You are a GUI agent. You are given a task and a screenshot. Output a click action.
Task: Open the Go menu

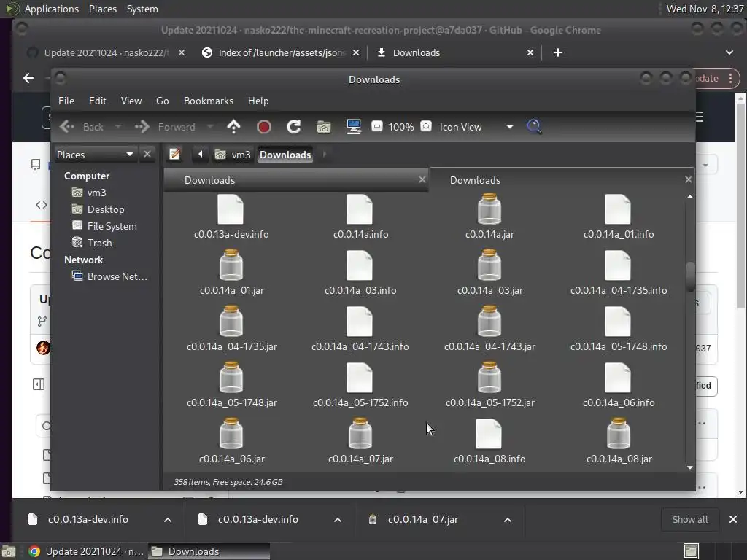162,101
